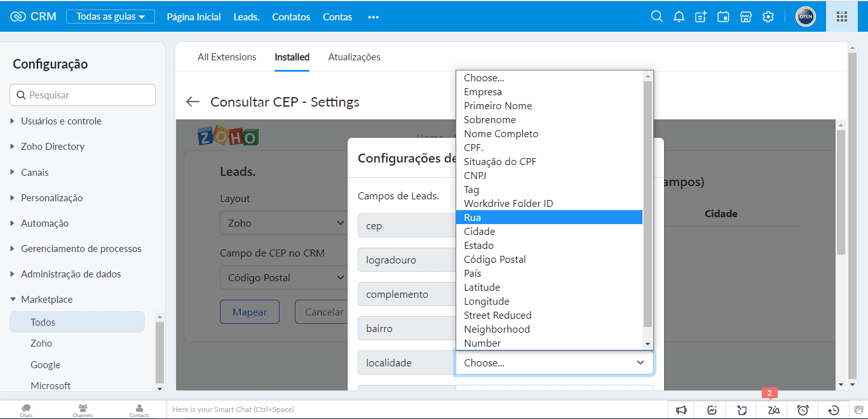The image size is (868, 419).
Task: Open the announcements megaphone icon in bottom bar
Action: coord(681,410)
